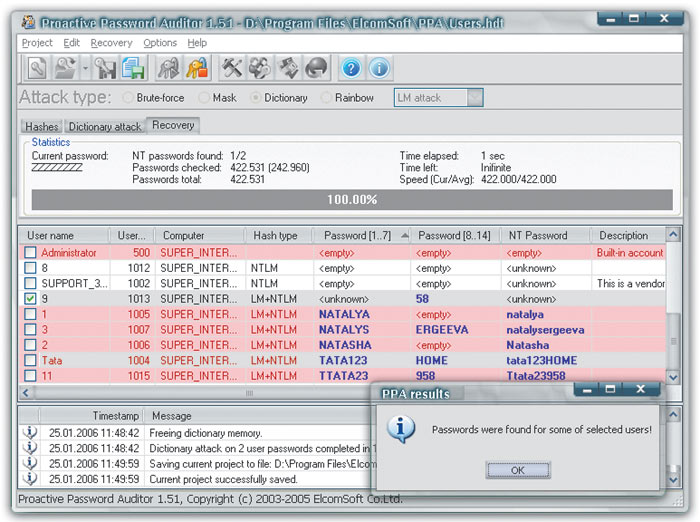Screen dimensions: 700x522
Task: Open the hammer and wrench settings icon
Action: [232, 68]
